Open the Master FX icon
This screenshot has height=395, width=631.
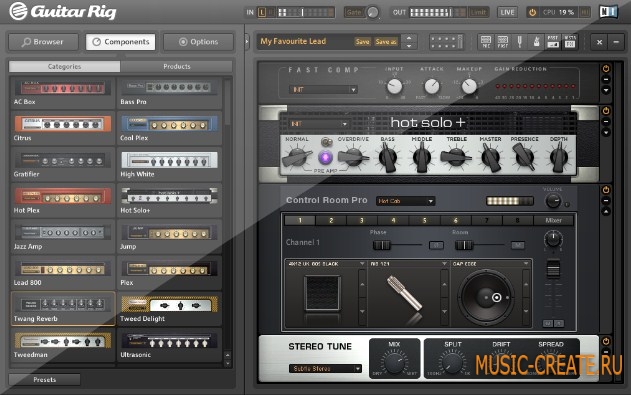click(570, 42)
